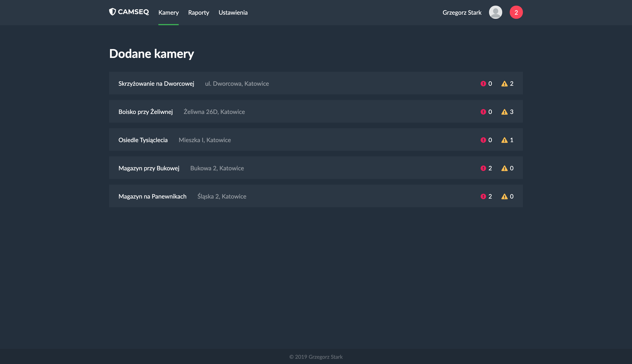Screen dimensions: 632x364
Task: Switch to the Kamery tab
Action: point(168,12)
